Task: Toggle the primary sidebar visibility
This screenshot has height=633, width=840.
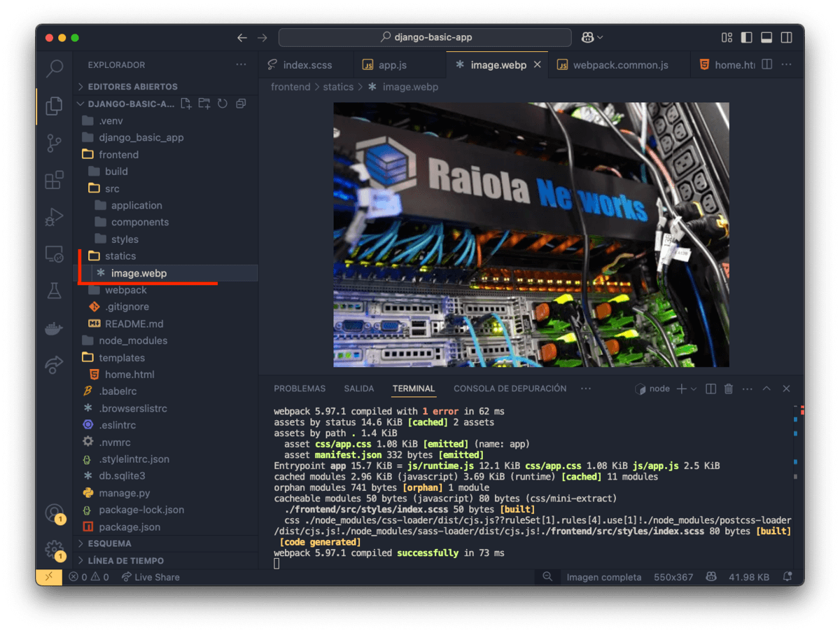Action: point(747,37)
